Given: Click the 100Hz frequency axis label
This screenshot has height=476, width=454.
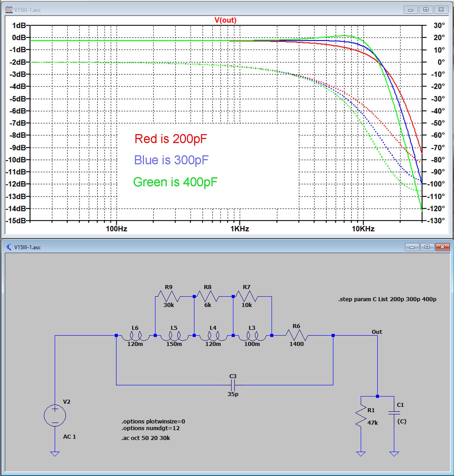Looking at the screenshot, I should (117, 229).
